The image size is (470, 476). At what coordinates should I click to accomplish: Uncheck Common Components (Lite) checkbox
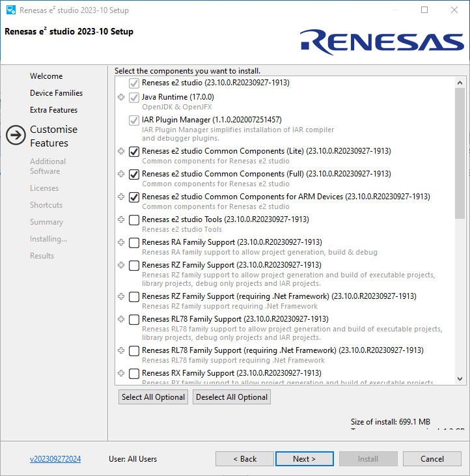tap(134, 152)
